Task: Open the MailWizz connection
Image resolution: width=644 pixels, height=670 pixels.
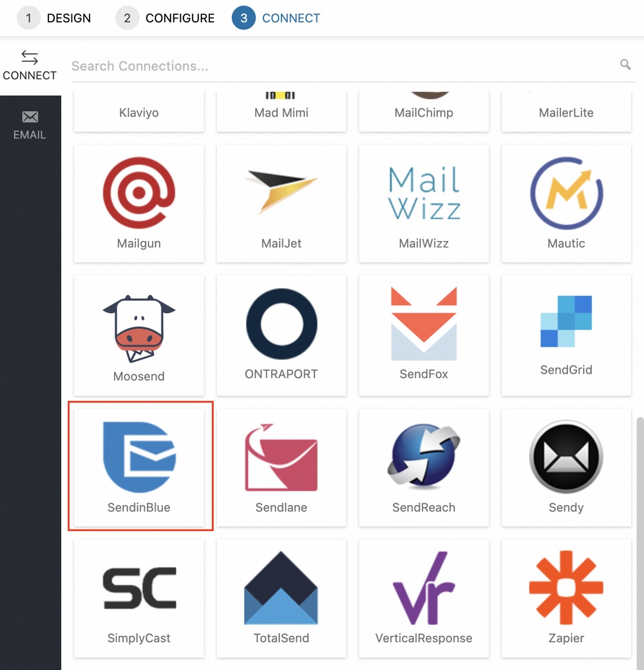Action: (x=423, y=203)
